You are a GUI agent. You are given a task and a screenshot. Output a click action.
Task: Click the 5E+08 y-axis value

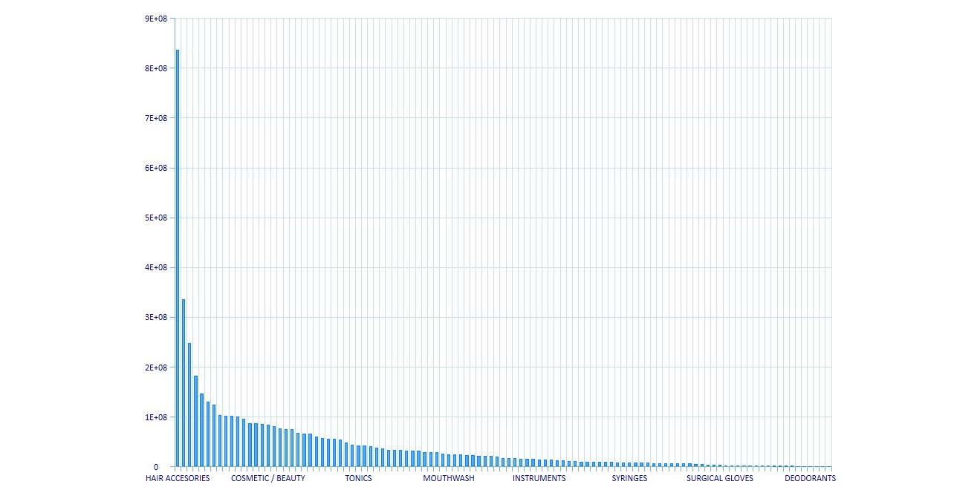[157, 218]
